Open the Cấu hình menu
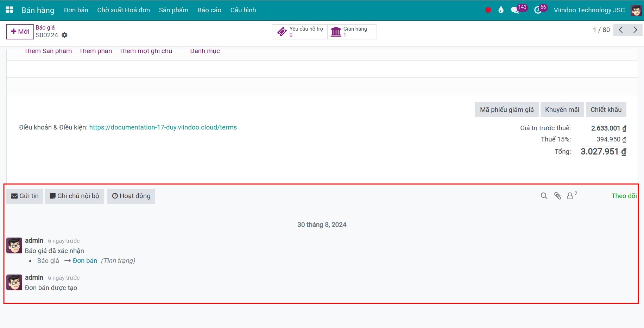 243,10
